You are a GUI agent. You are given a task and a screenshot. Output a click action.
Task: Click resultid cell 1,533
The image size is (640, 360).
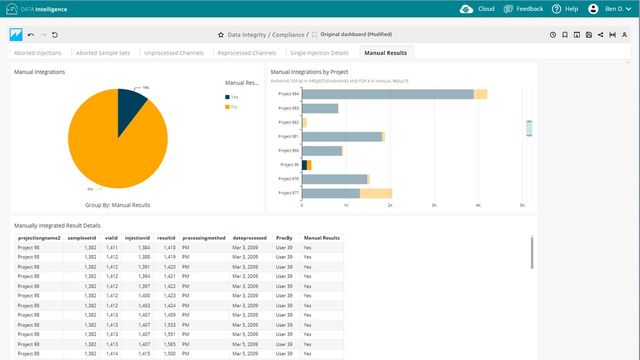169,325
